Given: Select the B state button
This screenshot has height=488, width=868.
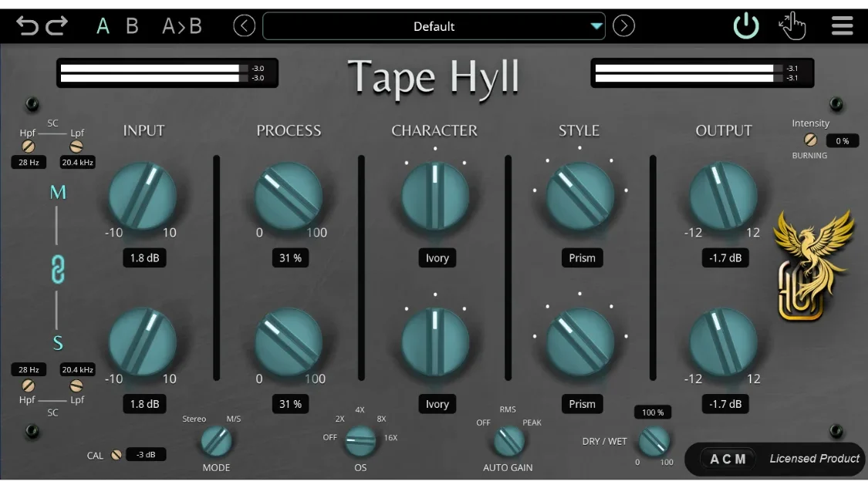Looking at the screenshot, I should [131, 25].
